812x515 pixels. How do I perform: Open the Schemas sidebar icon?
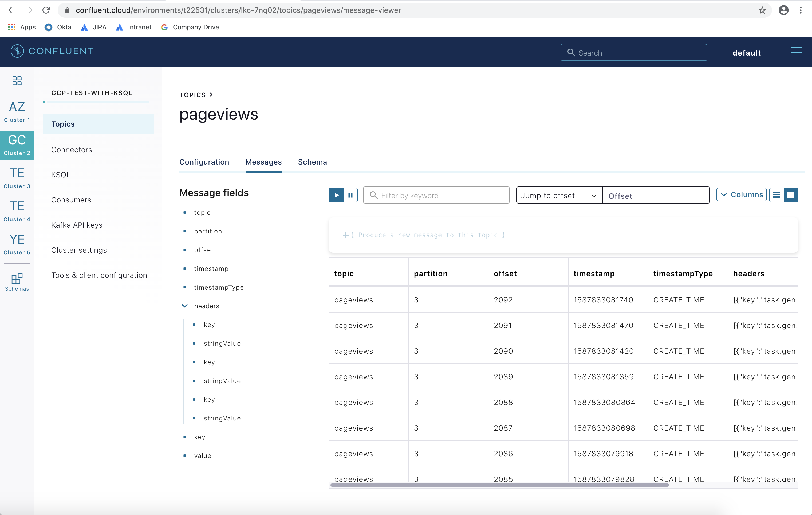(17, 282)
